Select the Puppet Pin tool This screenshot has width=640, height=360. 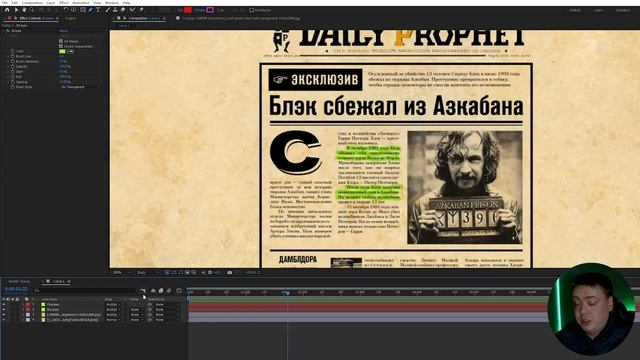141,10
